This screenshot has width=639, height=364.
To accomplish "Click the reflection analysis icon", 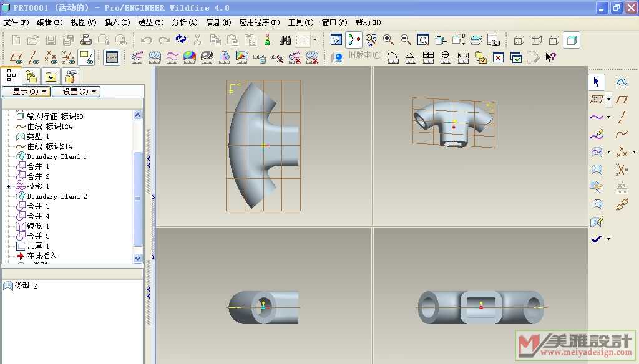I will pyautogui.click(x=207, y=57).
